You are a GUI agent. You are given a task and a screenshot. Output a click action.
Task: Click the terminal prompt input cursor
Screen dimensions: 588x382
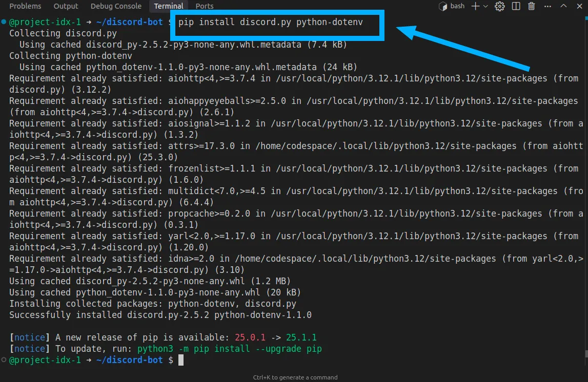coord(181,360)
